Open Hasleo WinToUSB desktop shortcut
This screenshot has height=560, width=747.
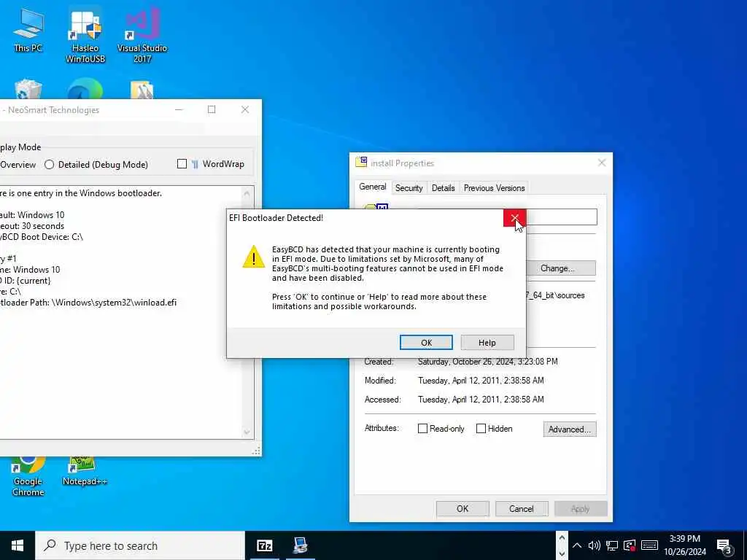point(85,36)
